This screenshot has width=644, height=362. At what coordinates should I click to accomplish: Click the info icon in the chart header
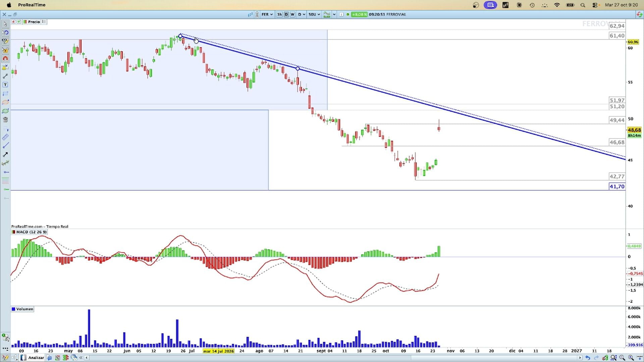point(341,14)
